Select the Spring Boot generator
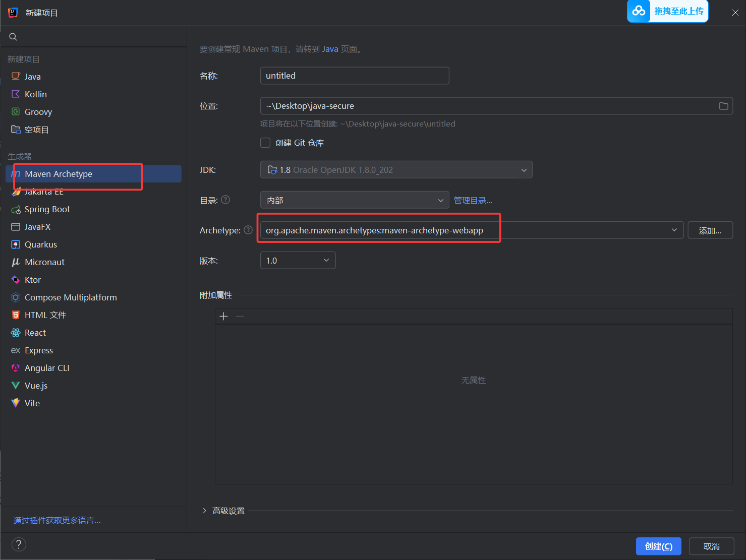This screenshot has height=560, width=746. pos(47,209)
